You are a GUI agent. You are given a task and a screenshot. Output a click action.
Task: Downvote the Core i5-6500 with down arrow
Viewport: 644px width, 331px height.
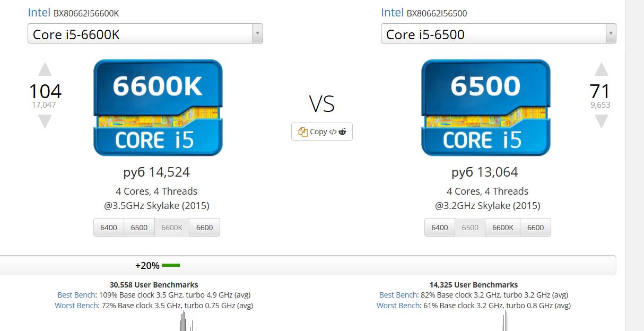tap(601, 121)
